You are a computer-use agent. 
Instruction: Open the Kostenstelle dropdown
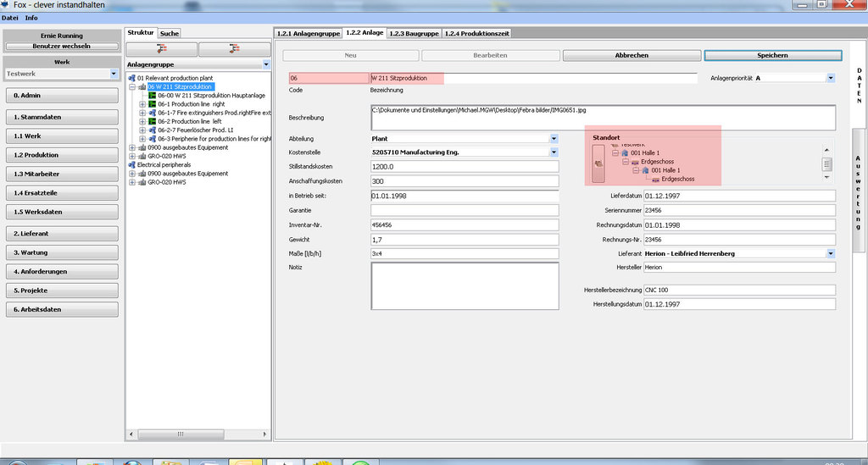554,152
